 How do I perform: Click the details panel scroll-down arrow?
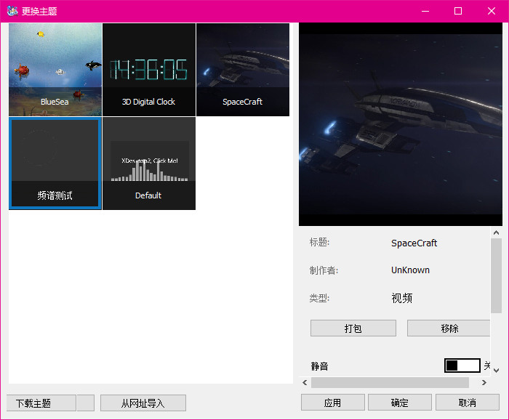point(497,370)
